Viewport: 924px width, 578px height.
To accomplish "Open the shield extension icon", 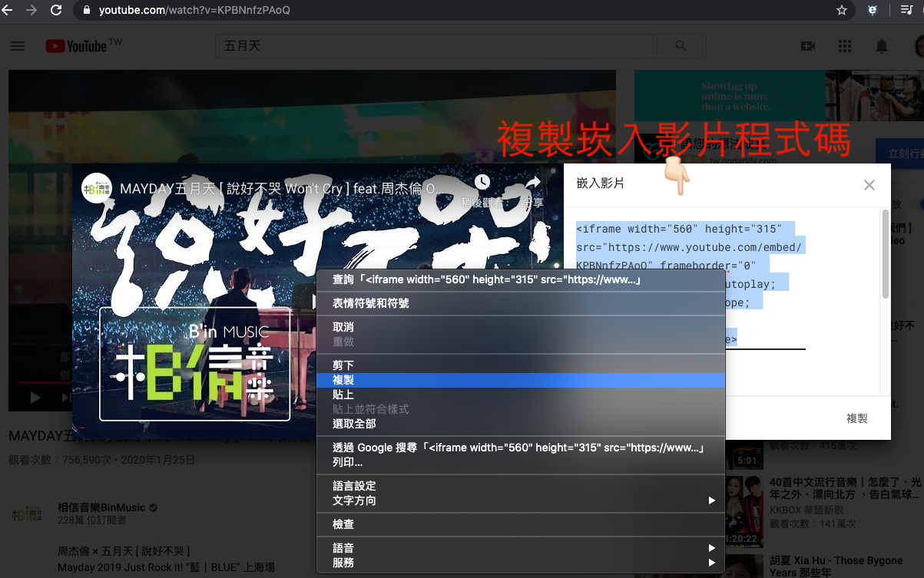I will tap(873, 11).
